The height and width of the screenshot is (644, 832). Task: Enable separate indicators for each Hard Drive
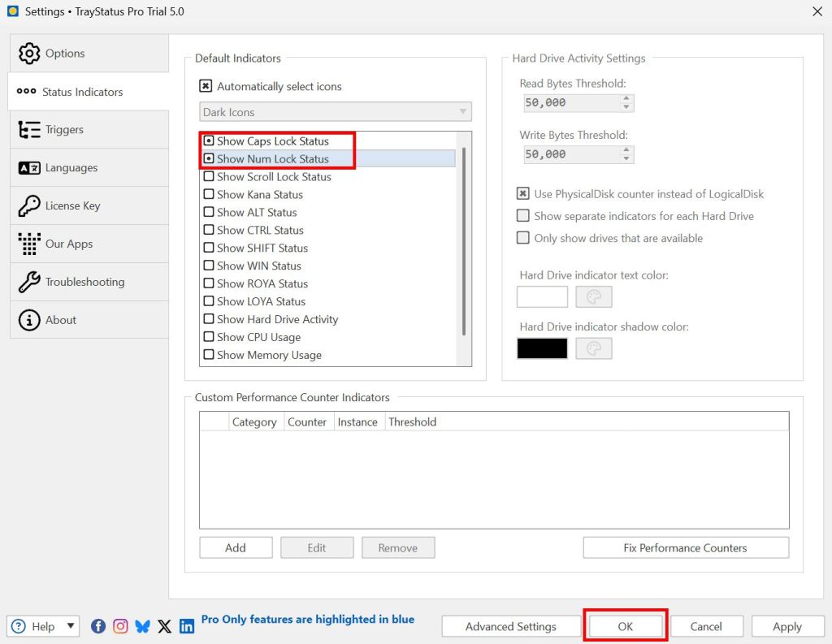point(523,215)
